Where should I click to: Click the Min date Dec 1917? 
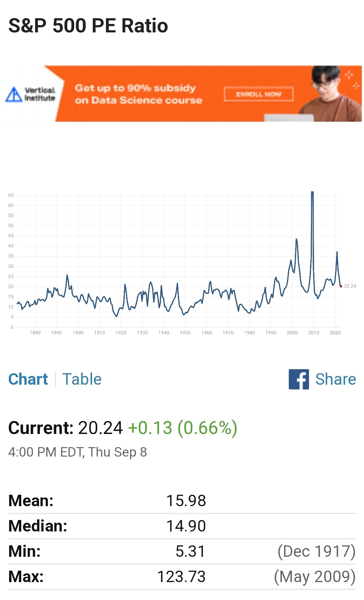316,551
